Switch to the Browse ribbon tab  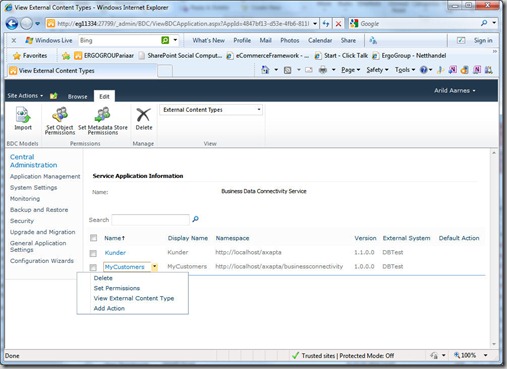pos(77,96)
